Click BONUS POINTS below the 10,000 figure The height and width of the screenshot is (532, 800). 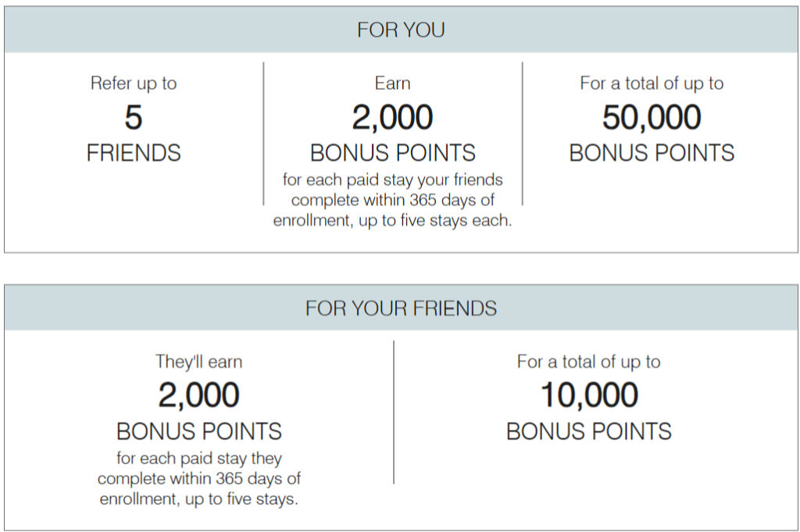(x=588, y=431)
